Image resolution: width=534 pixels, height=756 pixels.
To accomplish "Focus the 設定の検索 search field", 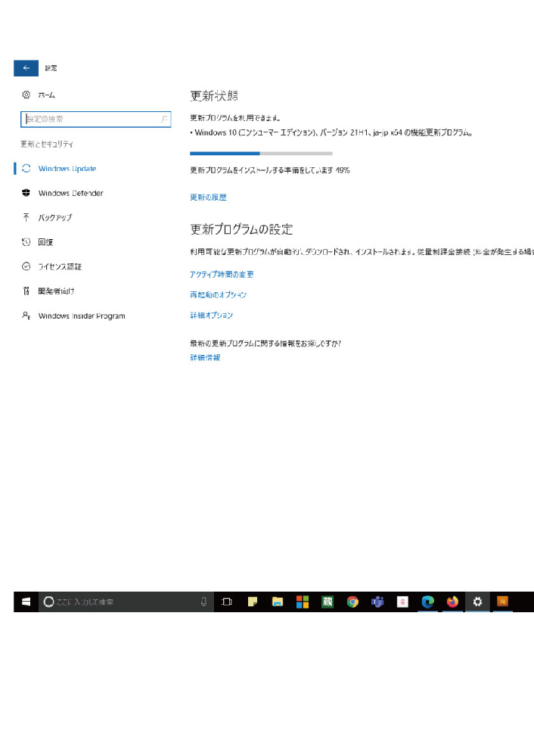I will pyautogui.click(x=96, y=119).
